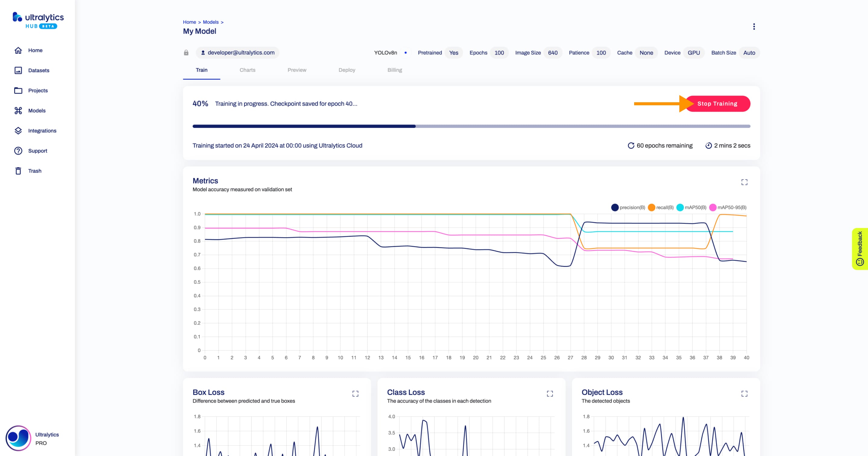Click the Integrations sidebar icon
The image size is (868, 456).
pyautogui.click(x=17, y=130)
